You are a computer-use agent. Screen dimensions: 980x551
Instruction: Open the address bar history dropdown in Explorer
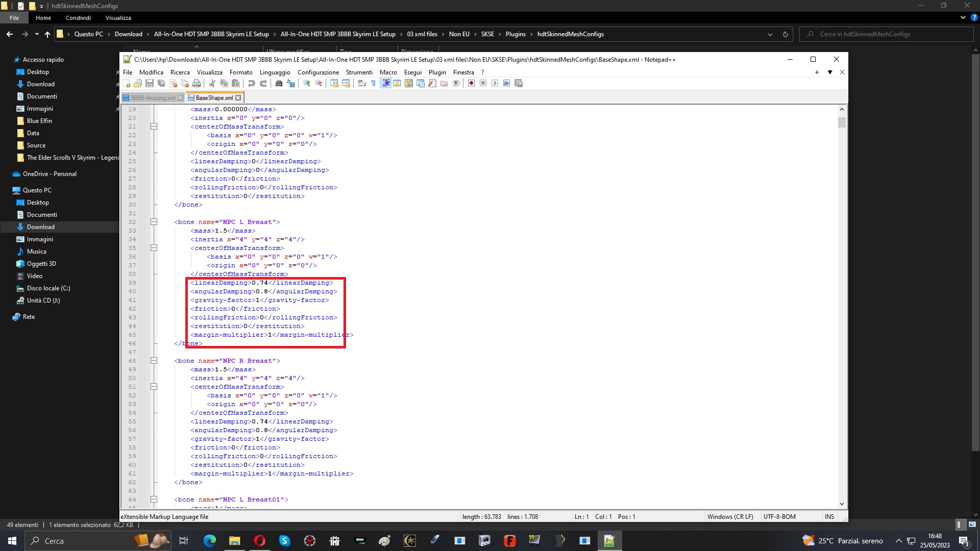[x=770, y=34]
